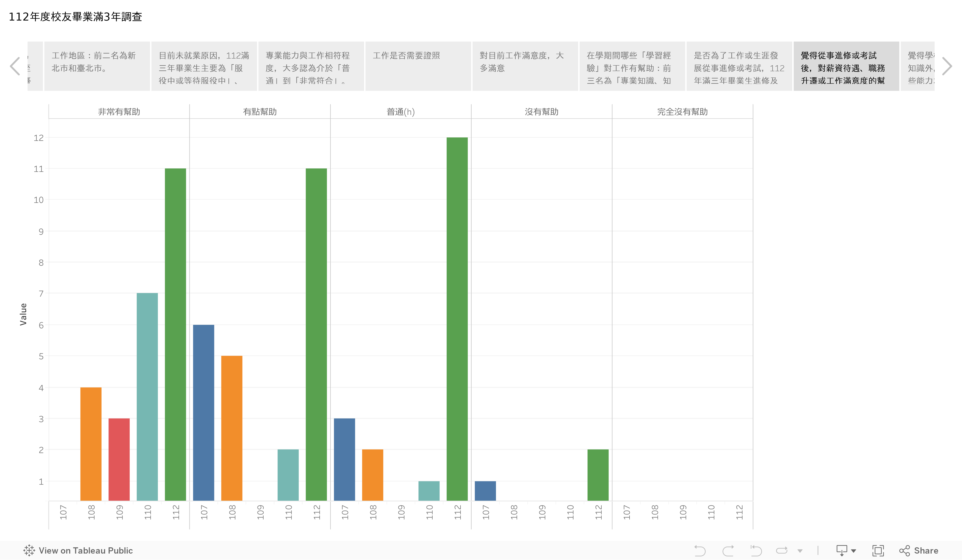Click the 完全沒有幫助 column header
This screenshot has height=560, width=962.
click(683, 111)
